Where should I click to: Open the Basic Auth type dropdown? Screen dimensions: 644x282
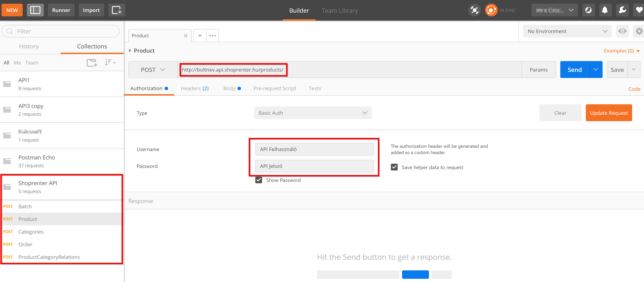312,113
